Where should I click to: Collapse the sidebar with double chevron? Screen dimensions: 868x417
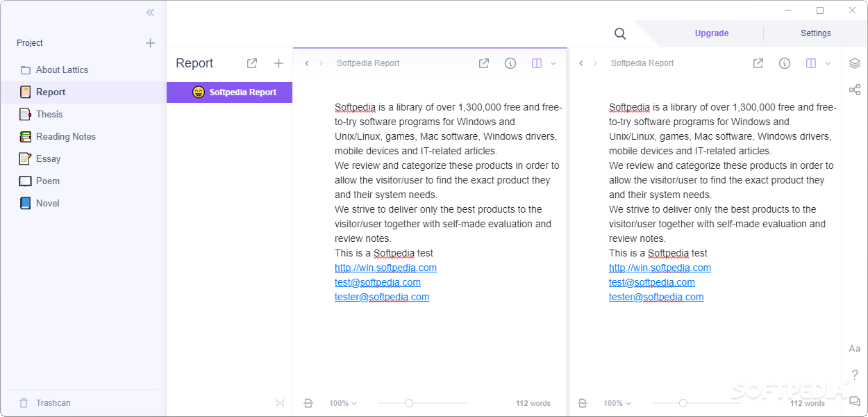tap(150, 13)
